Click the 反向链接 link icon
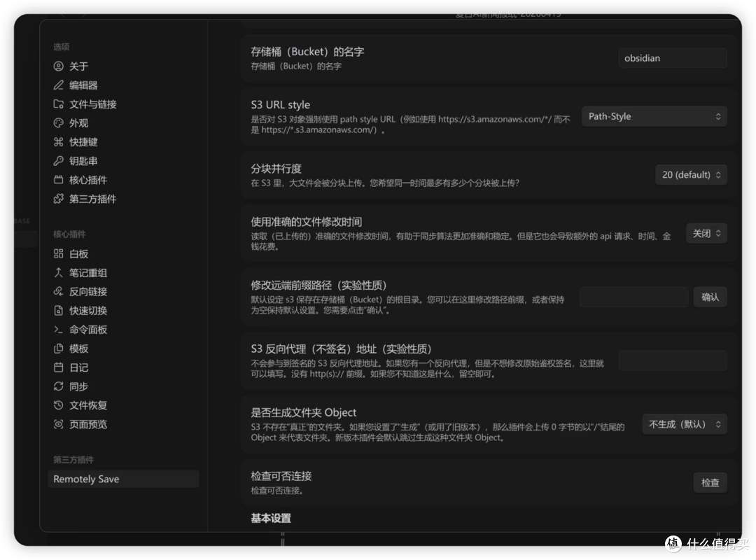 tap(58, 291)
